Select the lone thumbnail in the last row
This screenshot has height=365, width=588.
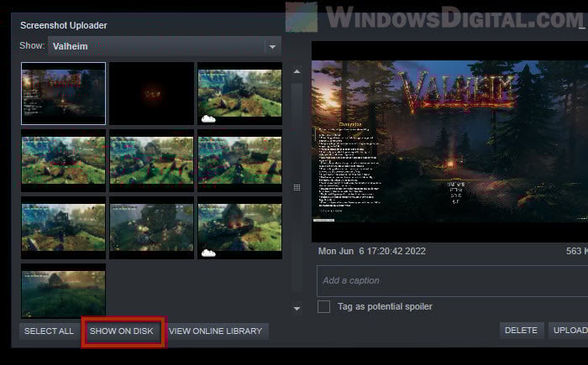coord(63,291)
